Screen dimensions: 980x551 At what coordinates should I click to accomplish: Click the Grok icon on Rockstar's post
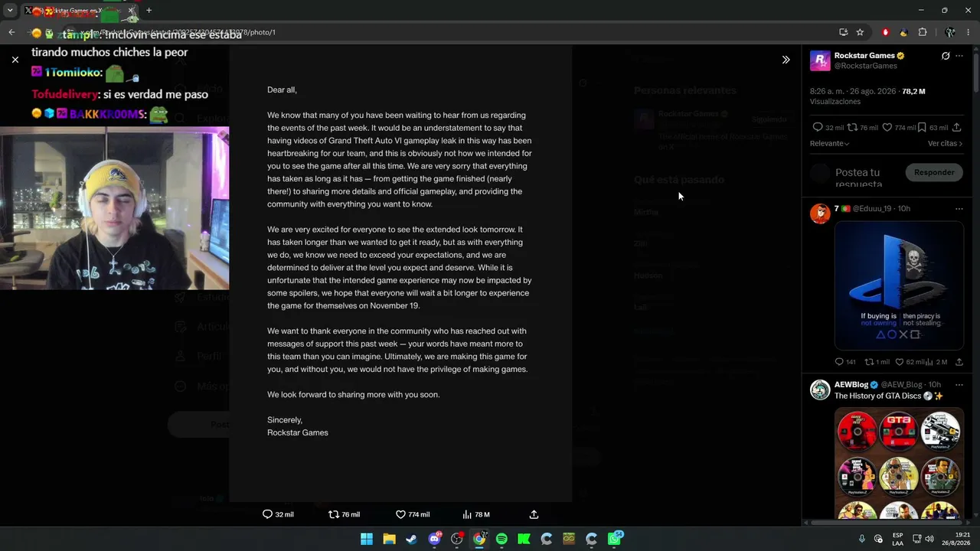[946, 56]
